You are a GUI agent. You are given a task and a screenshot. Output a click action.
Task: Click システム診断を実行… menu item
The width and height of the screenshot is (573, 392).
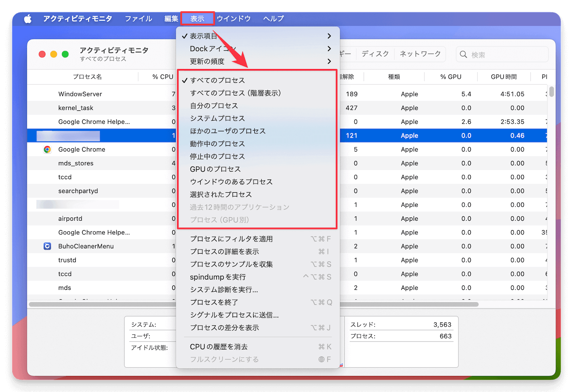[258, 290]
